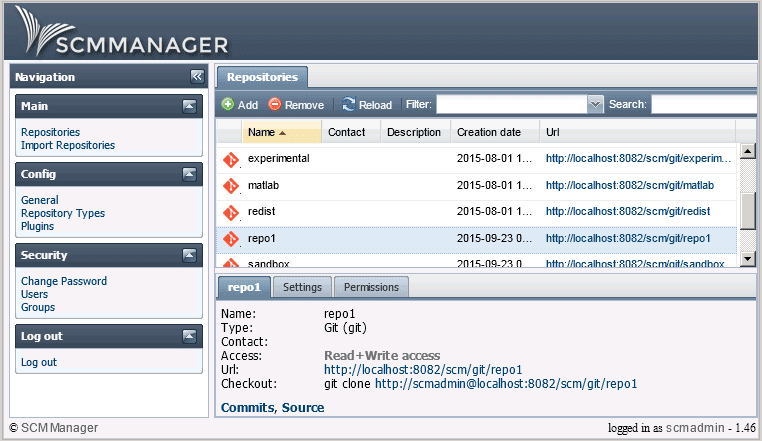Select the redist repository row
This screenshot has height=441, width=762.
pos(476,212)
